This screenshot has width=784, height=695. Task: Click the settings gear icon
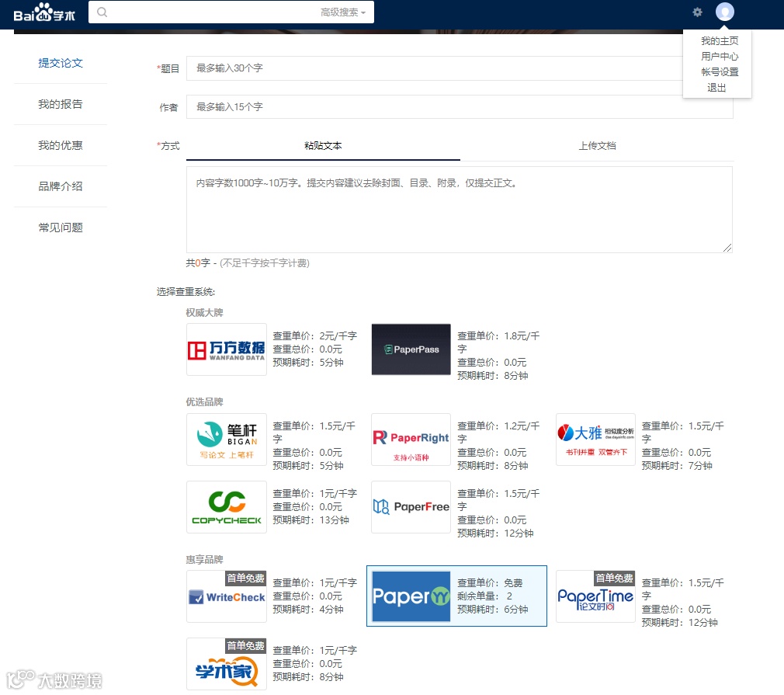tap(698, 12)
